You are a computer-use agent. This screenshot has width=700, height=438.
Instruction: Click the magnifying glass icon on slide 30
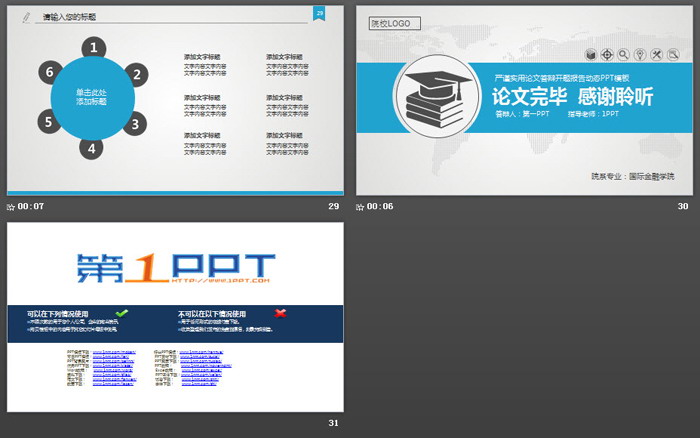[624, 55]
